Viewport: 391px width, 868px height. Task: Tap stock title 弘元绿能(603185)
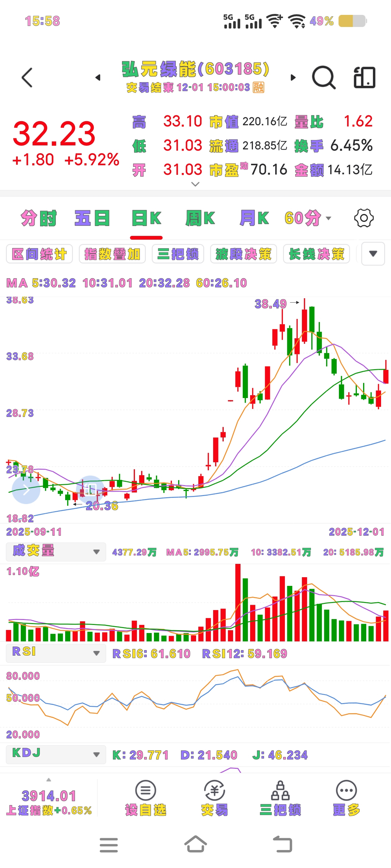point(195,69)
